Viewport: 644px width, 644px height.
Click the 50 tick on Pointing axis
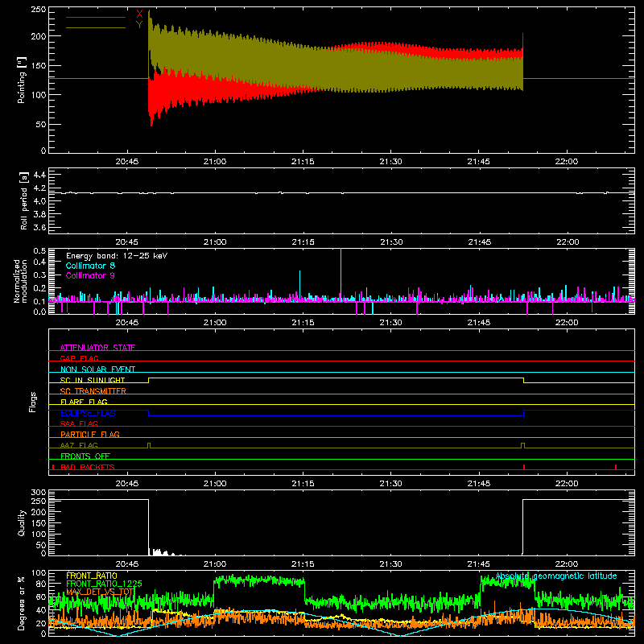click(x=41, y=125)
